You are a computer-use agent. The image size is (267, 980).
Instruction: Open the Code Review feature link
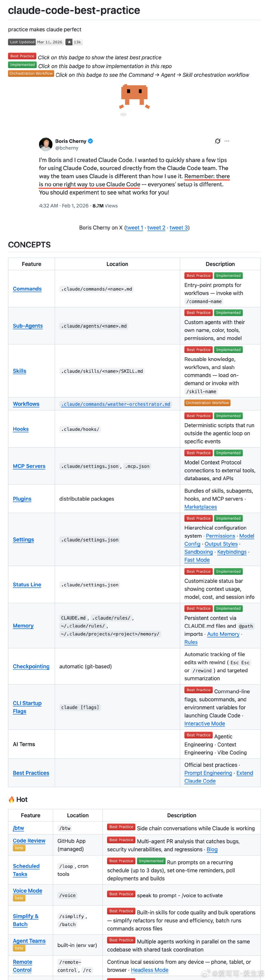point(29,841)
